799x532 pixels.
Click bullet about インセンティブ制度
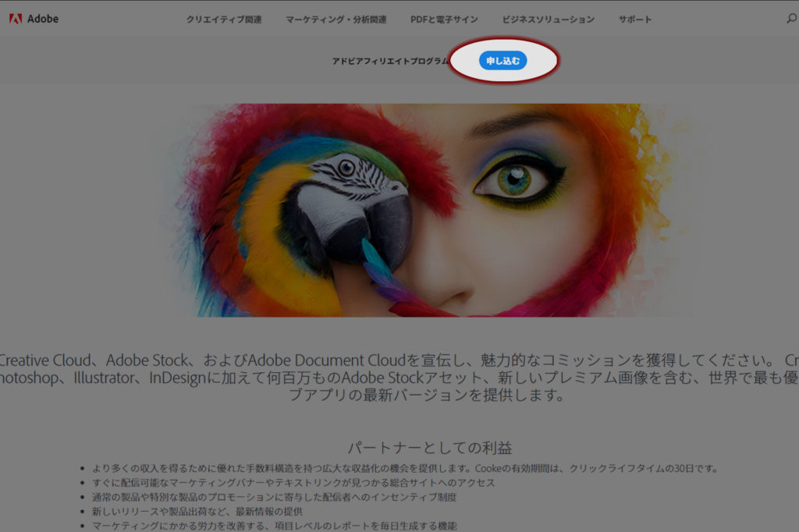(274, 497)
